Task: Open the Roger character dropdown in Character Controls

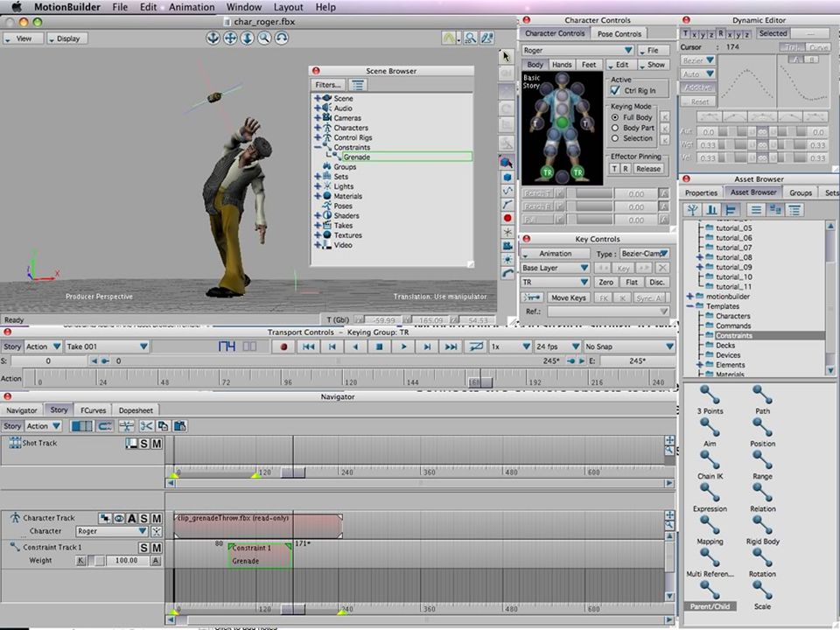Action: [x=577, y=50]
